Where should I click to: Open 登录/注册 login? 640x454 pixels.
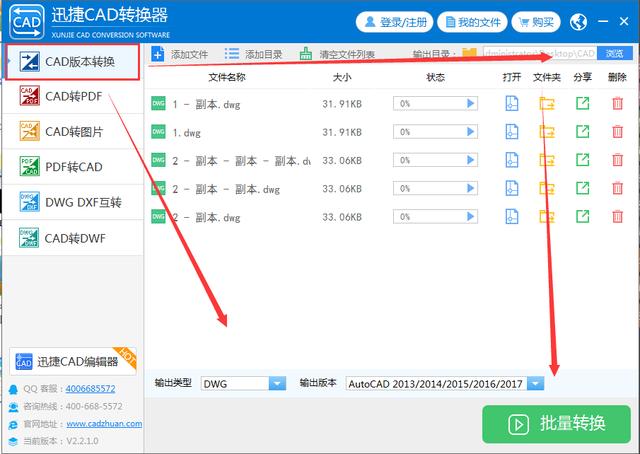tap(395, 22)
